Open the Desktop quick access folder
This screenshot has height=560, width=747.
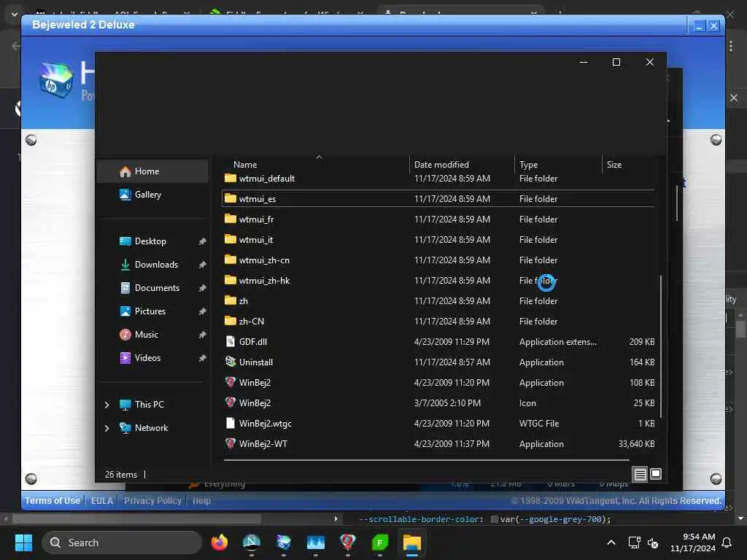coord(150,241)
